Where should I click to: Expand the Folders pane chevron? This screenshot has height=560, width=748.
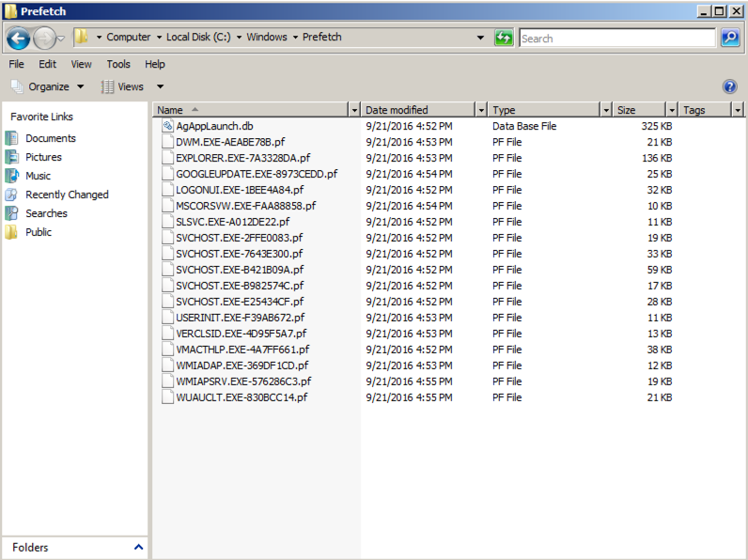click(x=138, y=547)
